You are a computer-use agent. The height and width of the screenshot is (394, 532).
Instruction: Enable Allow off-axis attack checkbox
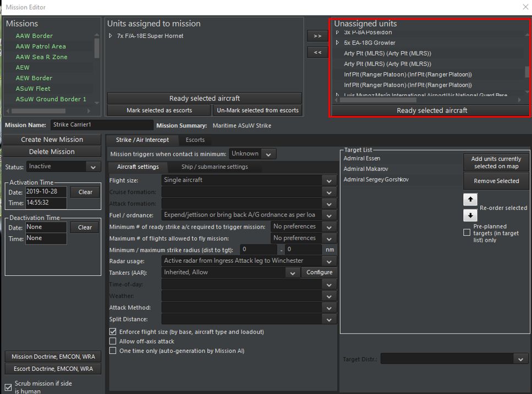(x=113, y=341)
